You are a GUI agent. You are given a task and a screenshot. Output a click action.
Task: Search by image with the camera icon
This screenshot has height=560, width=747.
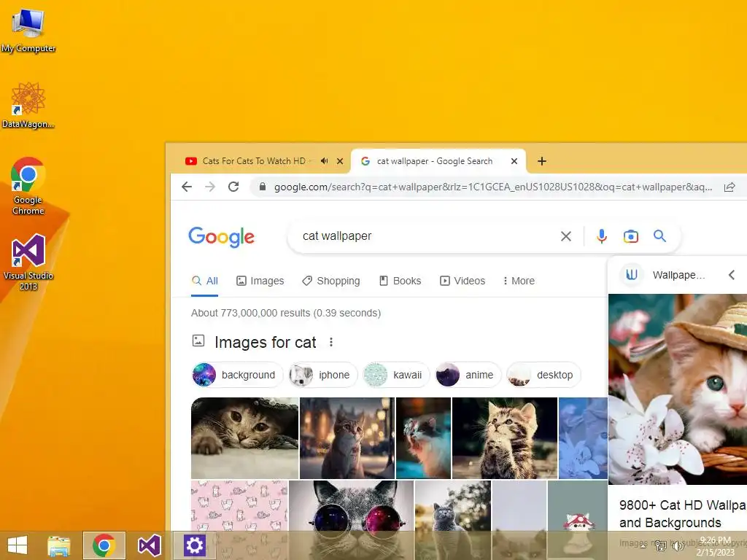click(631, 236)
